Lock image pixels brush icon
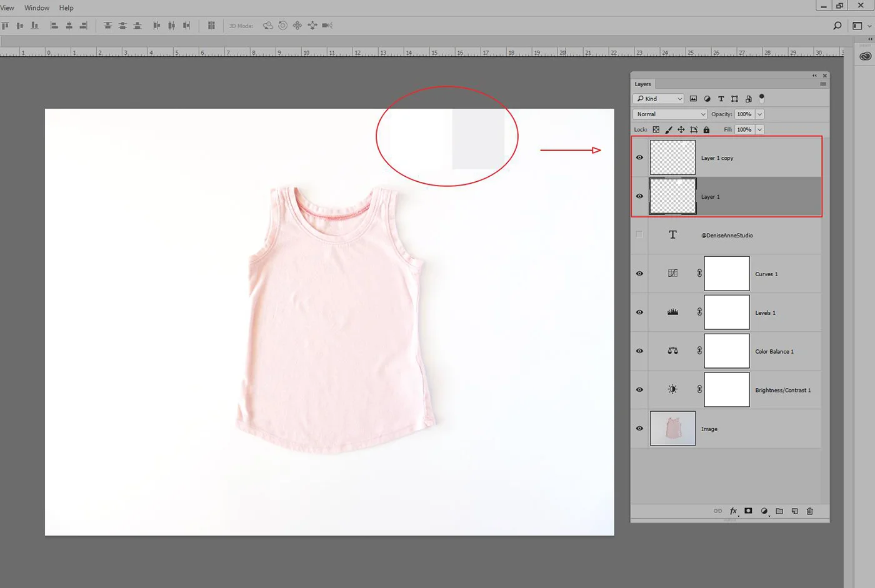The image size is (875, 588). point(668,129)
